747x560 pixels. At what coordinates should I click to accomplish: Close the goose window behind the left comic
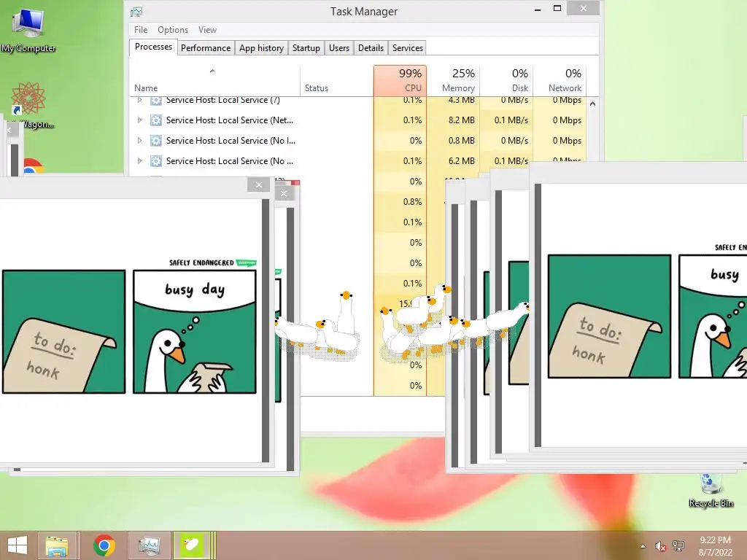coord(284,193)
